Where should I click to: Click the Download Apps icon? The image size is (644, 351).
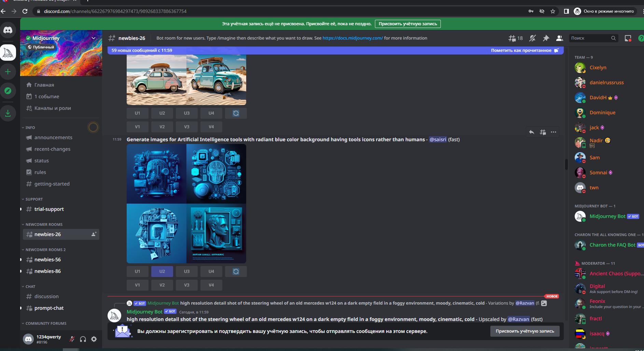8,113
